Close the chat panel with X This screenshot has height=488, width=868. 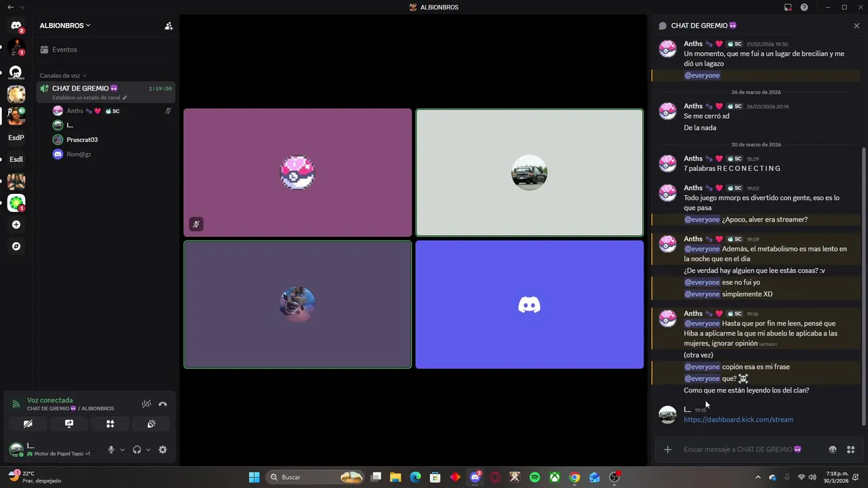click(856, 26)
